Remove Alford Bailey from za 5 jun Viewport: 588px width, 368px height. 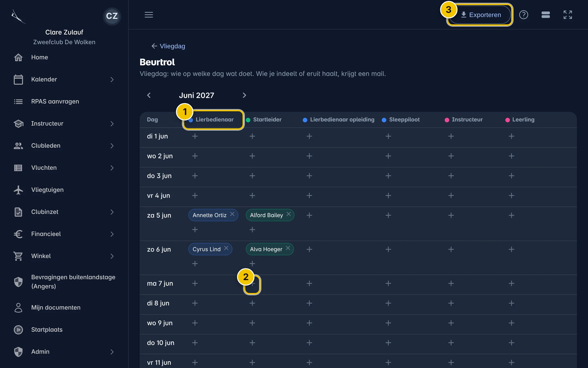(x=288, y=214)
